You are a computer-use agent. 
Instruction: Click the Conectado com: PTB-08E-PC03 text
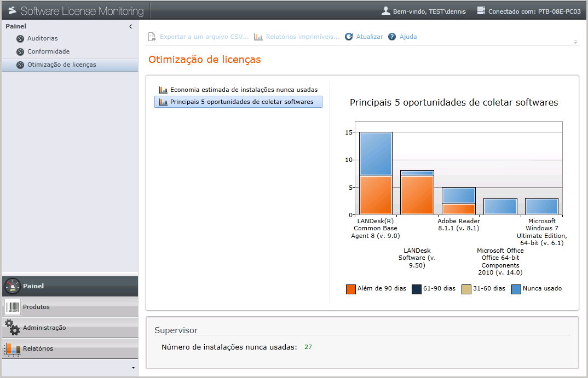[x=534, y=11]
